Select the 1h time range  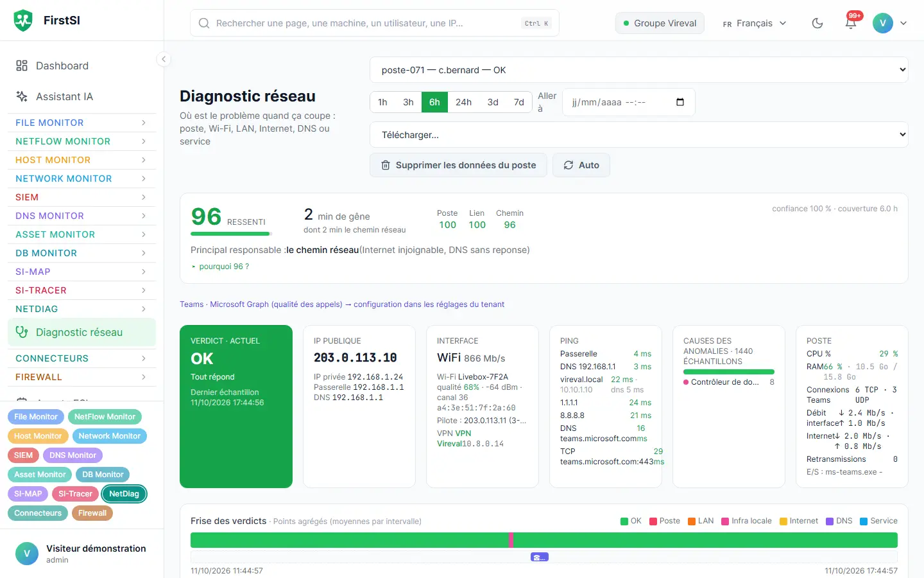[x=382, y=102]
